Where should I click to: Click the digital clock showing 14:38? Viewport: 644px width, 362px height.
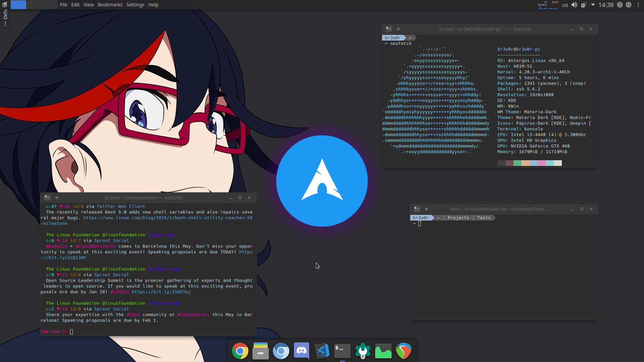click(x=606, y=5)
